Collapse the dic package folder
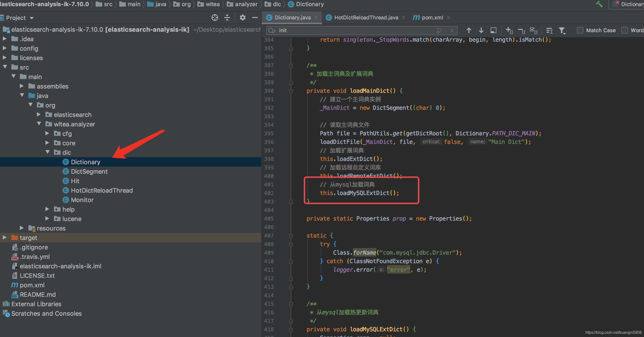The image size is (644, 337). [48, 152]
